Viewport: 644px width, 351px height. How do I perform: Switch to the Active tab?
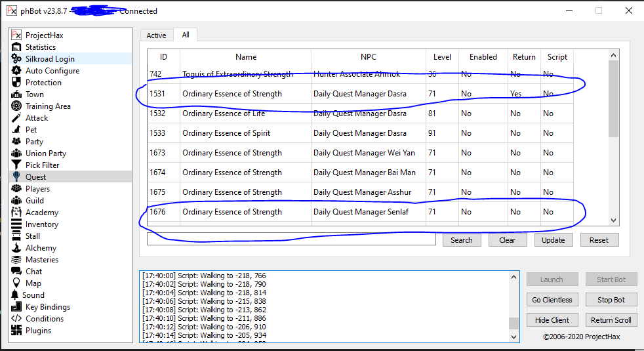(x=156, y=35)
